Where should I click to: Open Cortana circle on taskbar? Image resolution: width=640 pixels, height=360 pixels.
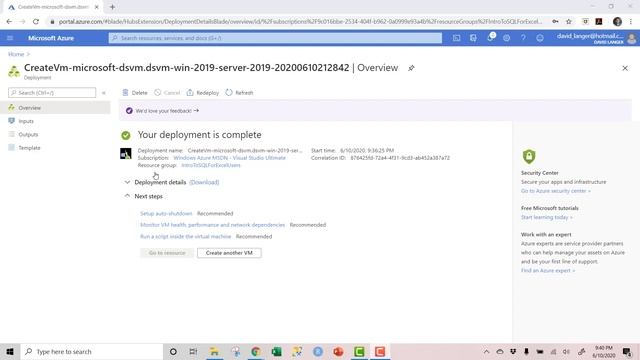(x=173, y=351)
